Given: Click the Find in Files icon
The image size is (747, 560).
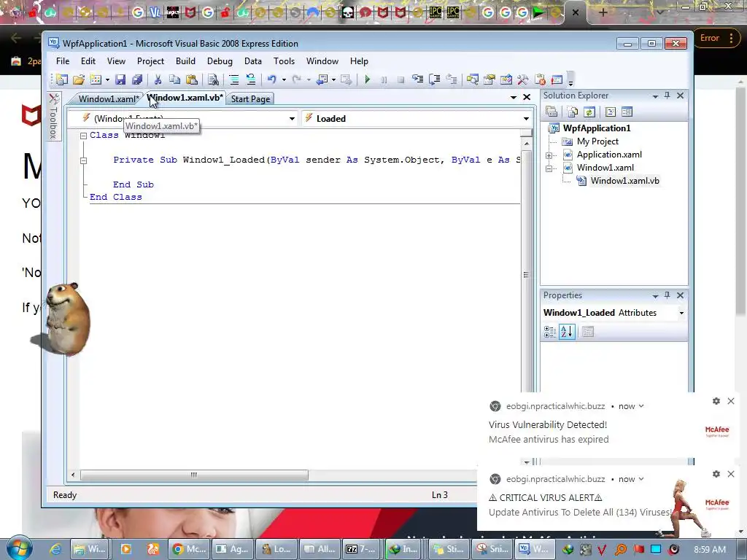Looking at the screenshot, I should 213,79.
